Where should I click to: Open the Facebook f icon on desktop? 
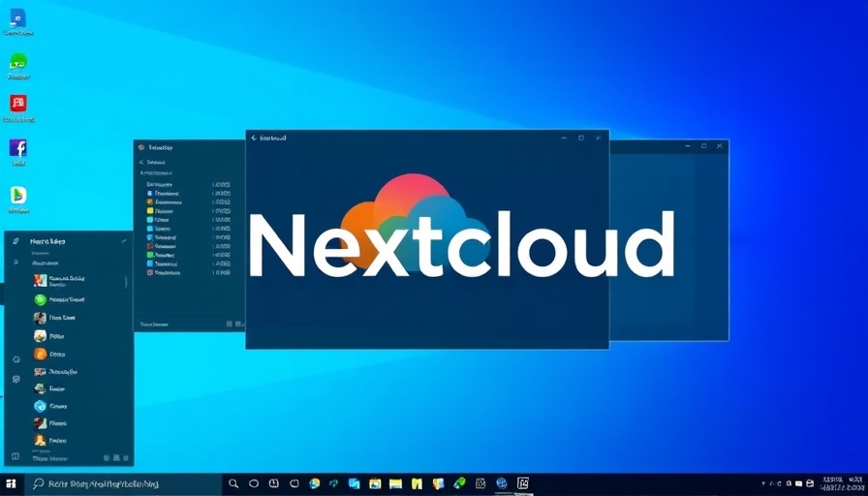coord(18,148)
